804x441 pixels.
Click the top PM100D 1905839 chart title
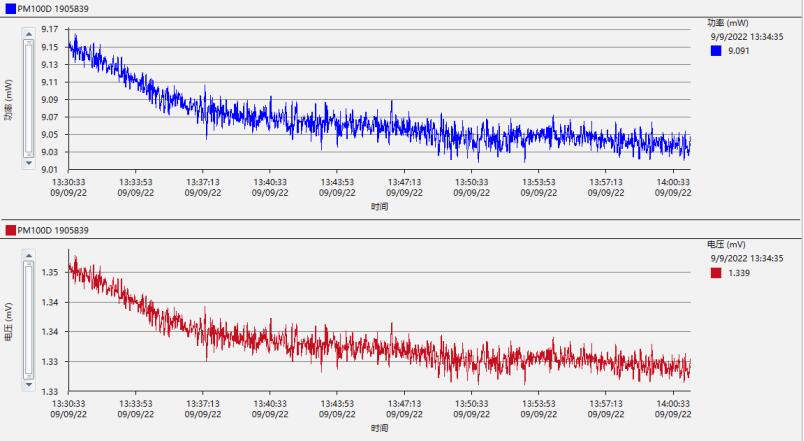53,9
